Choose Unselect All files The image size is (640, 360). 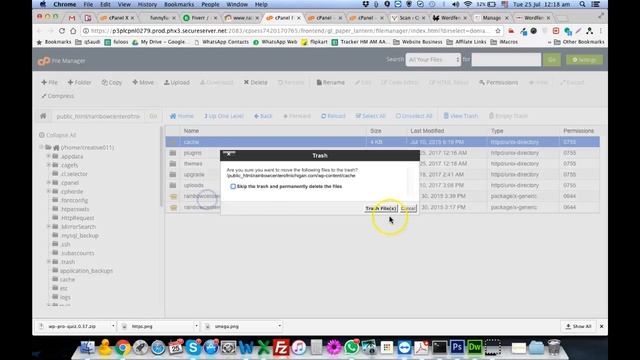pyautogui.click(x=413, y=116)
